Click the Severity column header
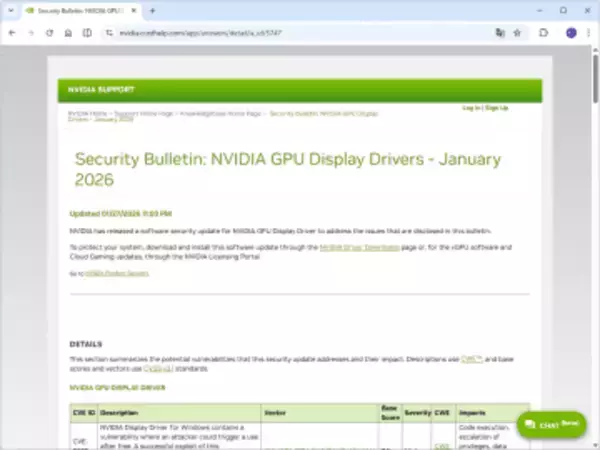The height and width of the screenshot is (450, 600). coord(417,413)
